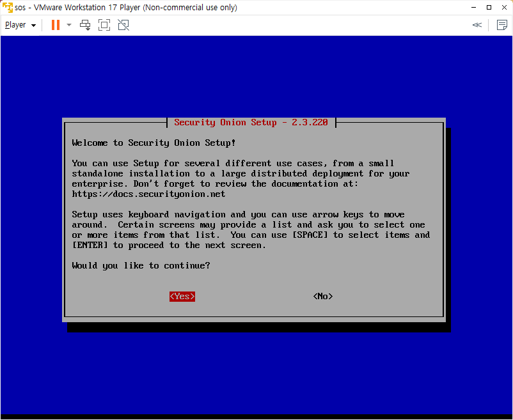513x420 pixels.
Task: Enter full screen mode
Action: point(104,25)
